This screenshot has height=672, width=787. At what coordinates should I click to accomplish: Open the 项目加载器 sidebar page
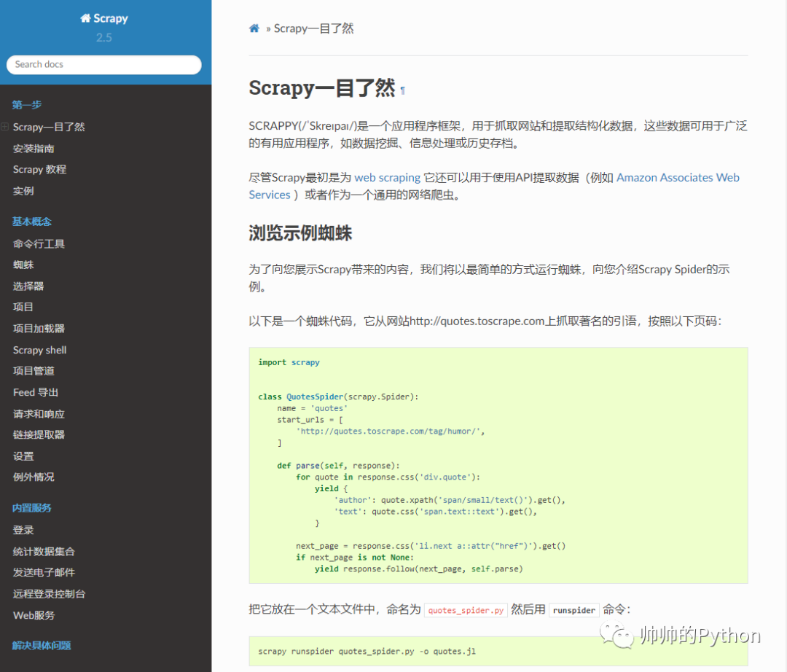pos(39,329)
